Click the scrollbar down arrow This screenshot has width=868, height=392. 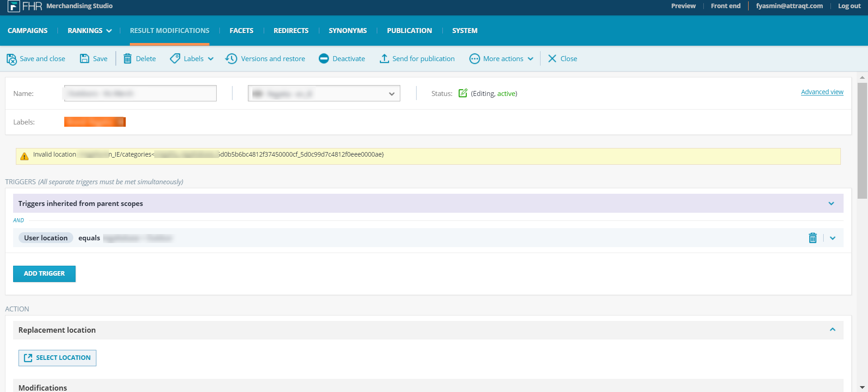(862, 388)
